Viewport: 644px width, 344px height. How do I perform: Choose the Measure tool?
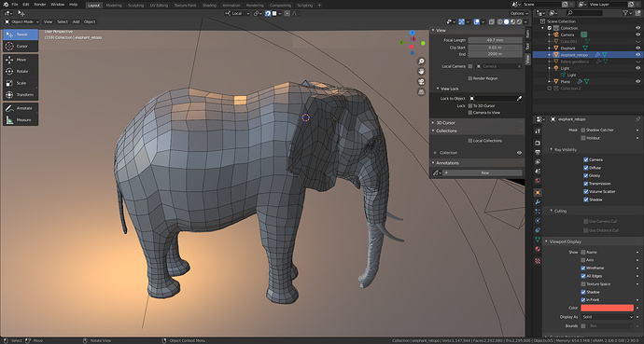[x=21, y=120]
